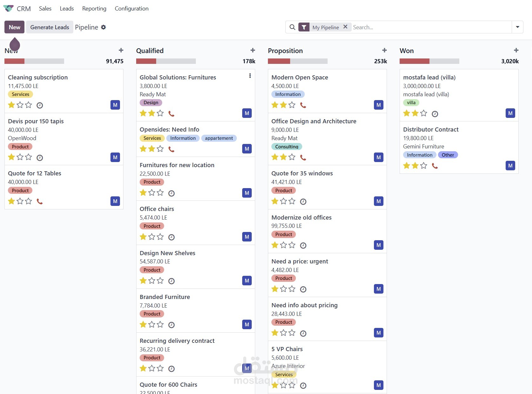Image resolution: width=532 pixels, height=394 pixels.
Task: Click the search magnifier icon
Action: tap(292, 27)
